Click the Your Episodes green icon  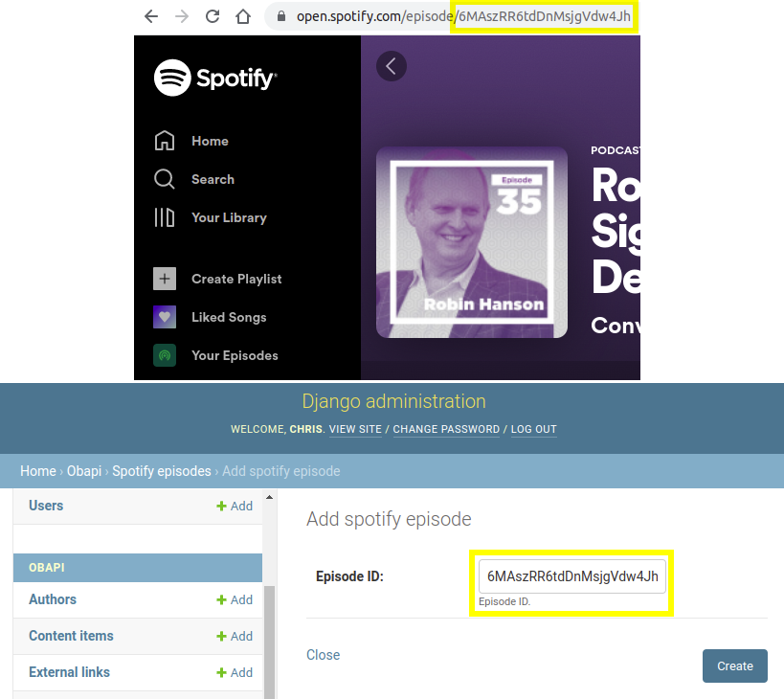tap(165, 355)
